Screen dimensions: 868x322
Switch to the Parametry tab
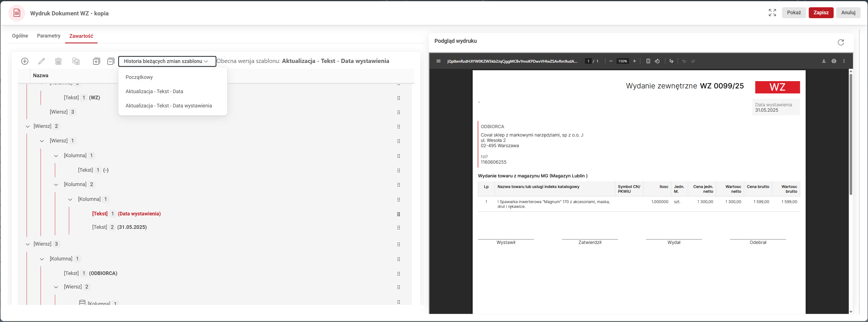point(48,36)
